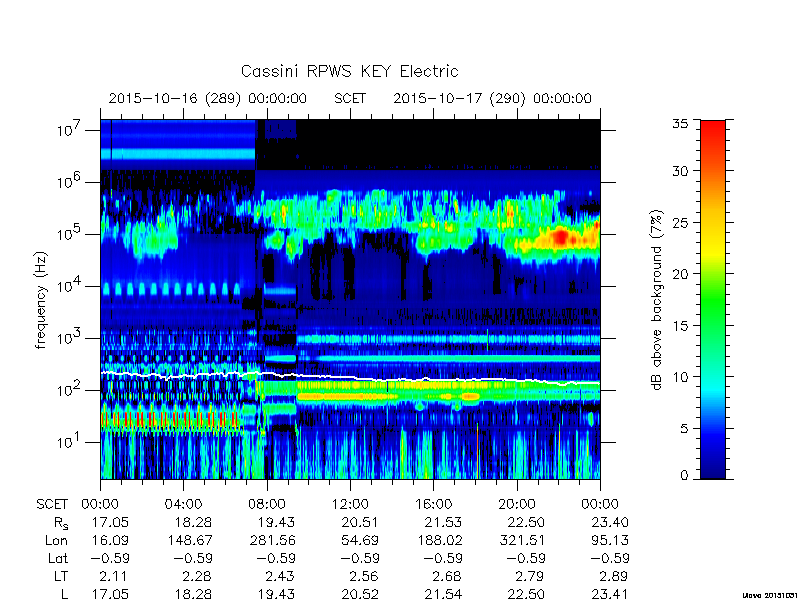Click the 04:00 time axis label
This screenshot has width=800, height=600.
pyautogui.click(x=183, y=505)
